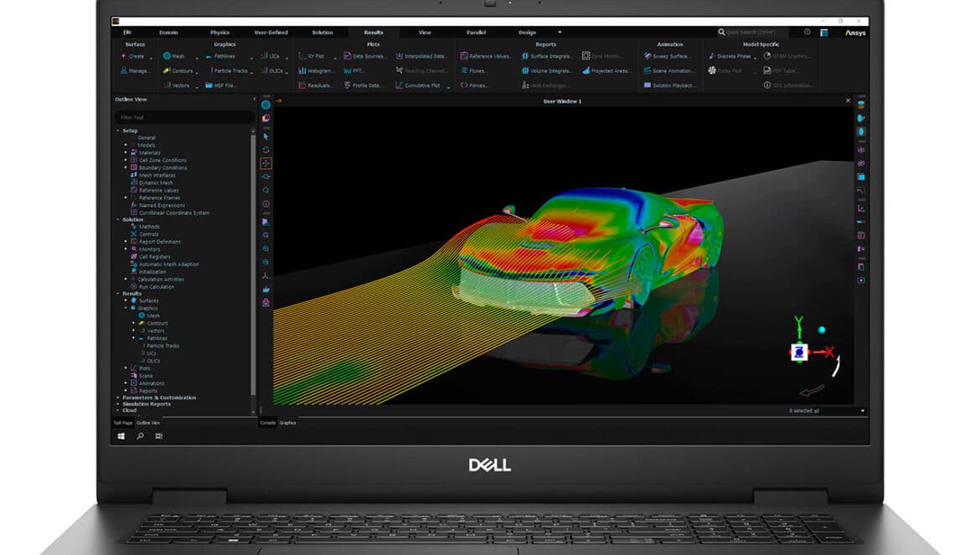This screenshot has height=555, width=980.
Task: Open the Histogram plot dialog
Action: click(x=317, y=70)
